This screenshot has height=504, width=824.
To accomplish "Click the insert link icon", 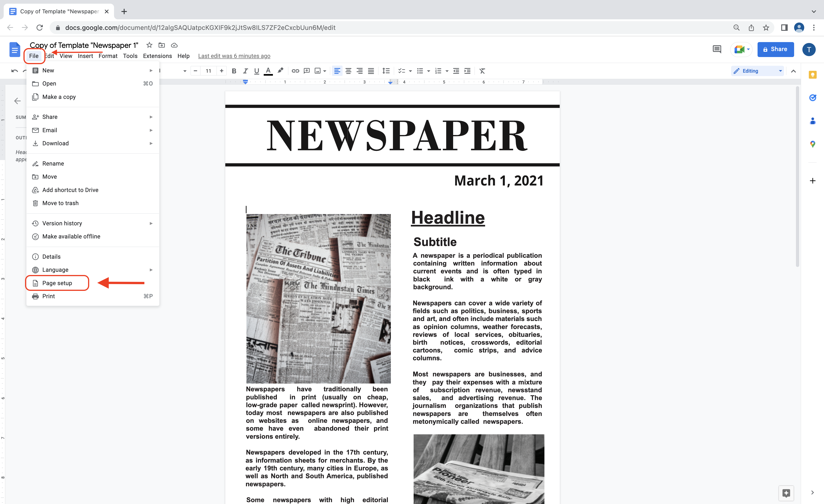I will coord(295,71).
